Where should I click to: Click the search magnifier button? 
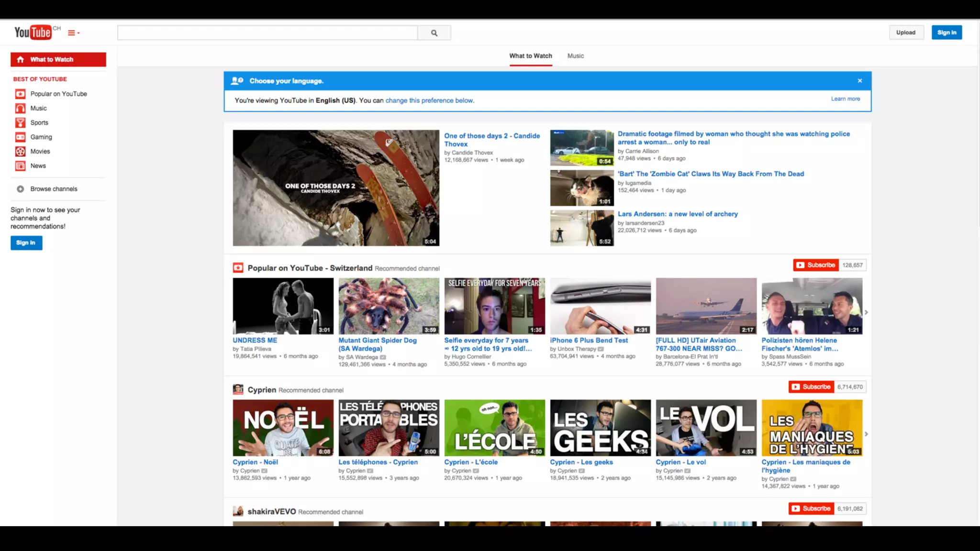point(434,33)
